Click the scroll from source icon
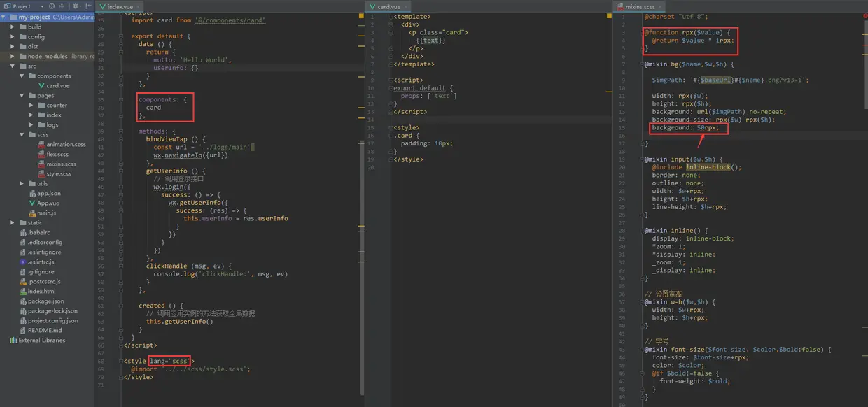868x407 pixels. 52,6
